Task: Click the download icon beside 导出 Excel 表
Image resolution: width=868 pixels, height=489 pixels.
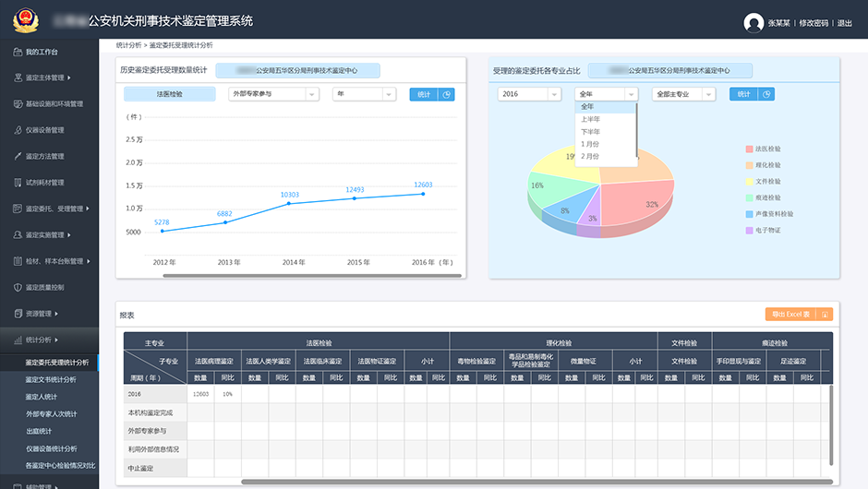Action: click(x=825, y=315)
